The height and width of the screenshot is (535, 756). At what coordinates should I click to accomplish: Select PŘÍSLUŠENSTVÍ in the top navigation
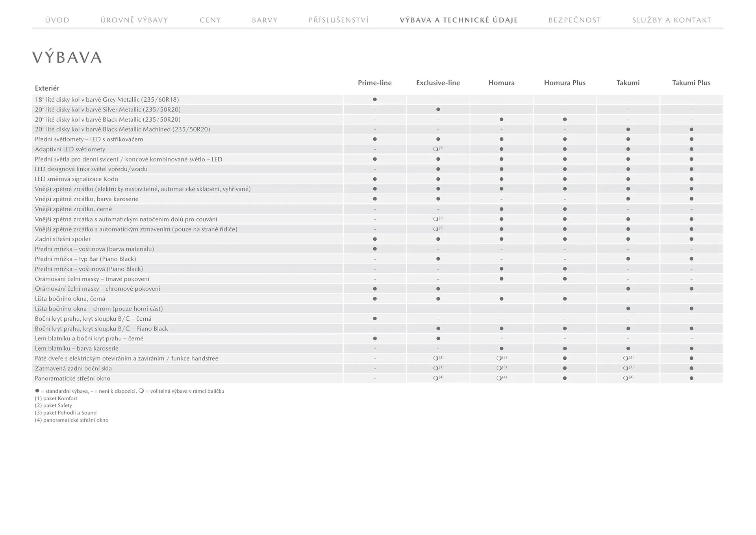[339, 20]
